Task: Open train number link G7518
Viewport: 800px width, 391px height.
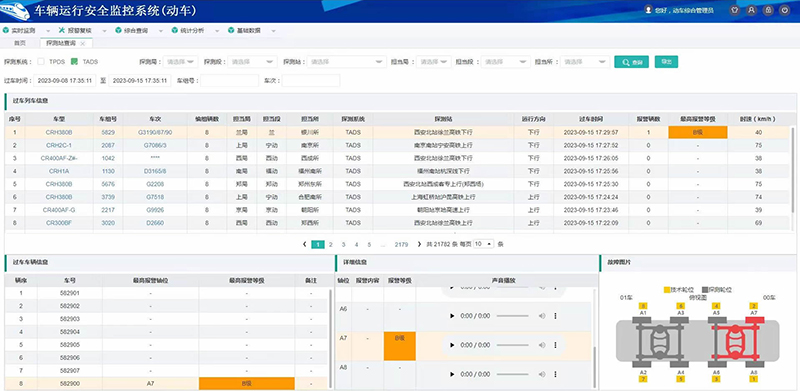Action: [x=155, y=197]
